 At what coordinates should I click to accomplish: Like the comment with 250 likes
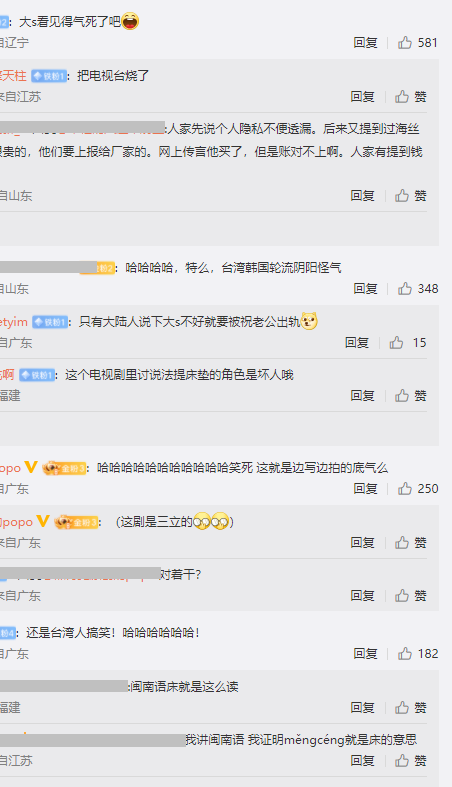[x=418, y=488]
